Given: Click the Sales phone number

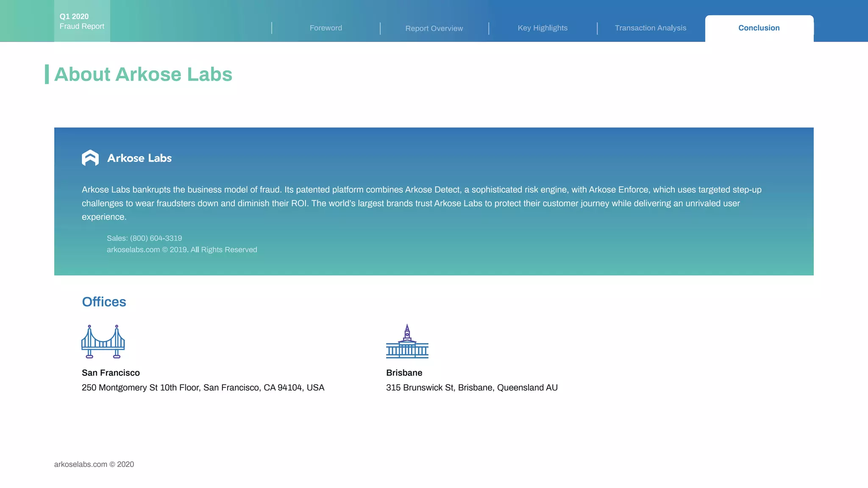Looking at the screenshot, I should pos(156,238).
